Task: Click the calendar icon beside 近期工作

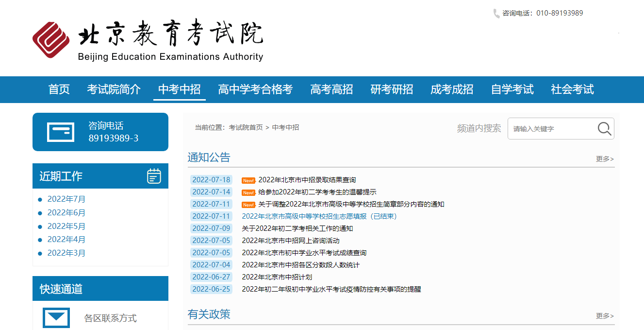Action: (x=154, y=176)
